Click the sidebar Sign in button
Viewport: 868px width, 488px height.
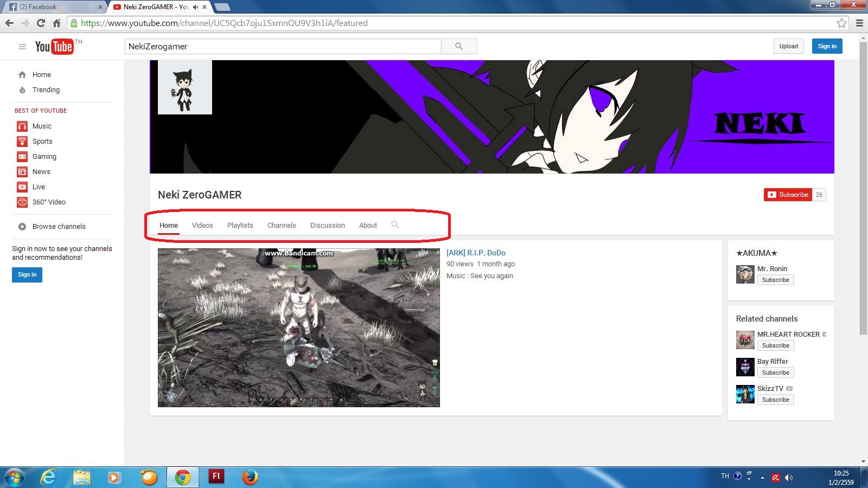pyautogui.click(x=27, y=275)
